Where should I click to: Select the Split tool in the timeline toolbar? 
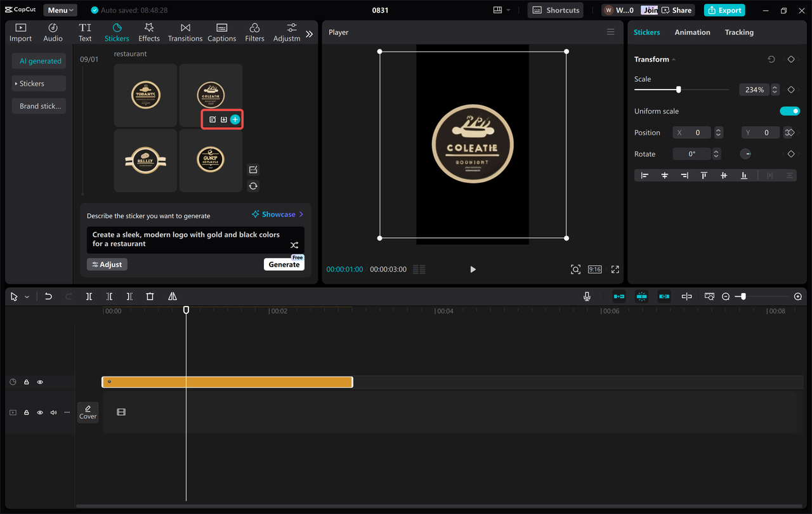[x=89, y=296]
